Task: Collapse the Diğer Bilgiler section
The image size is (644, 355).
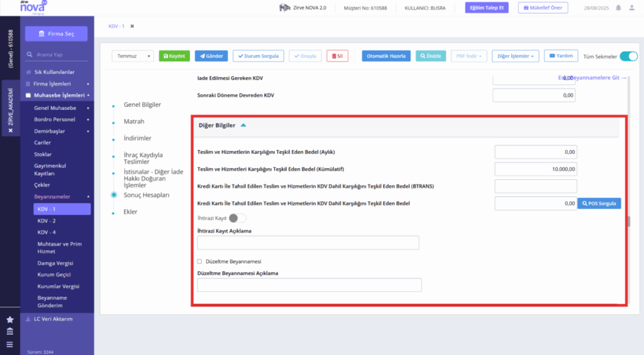Action: [243, 125]
